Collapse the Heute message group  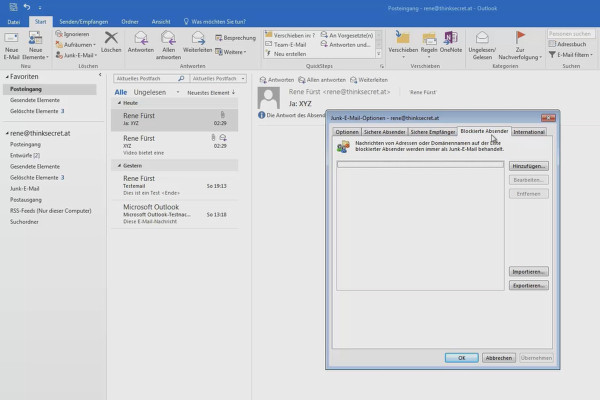point(119,103)
